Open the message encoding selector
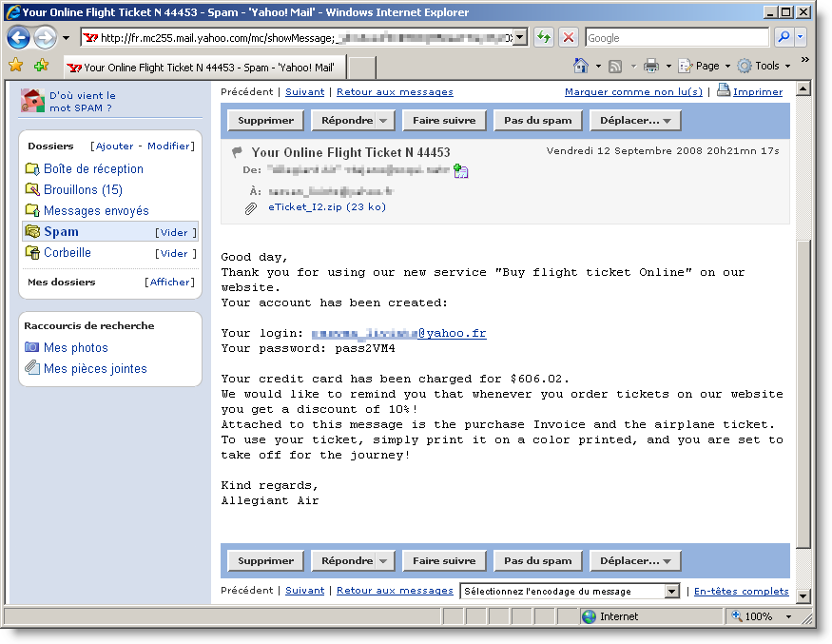 tap(570, 591)
